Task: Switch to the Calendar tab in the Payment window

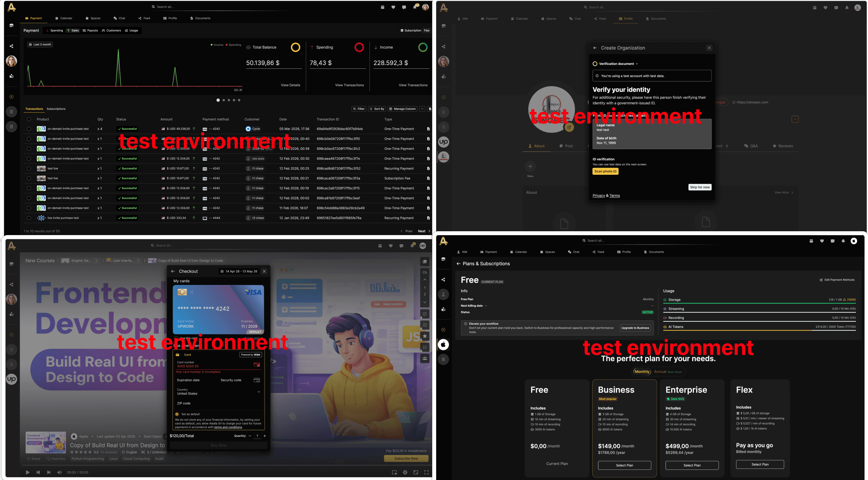Action: 64,18
